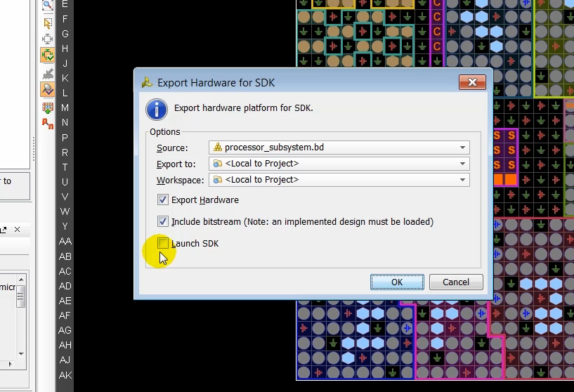Select the zoom area magnifier tool
574x392 pixels.
point(48,5)
